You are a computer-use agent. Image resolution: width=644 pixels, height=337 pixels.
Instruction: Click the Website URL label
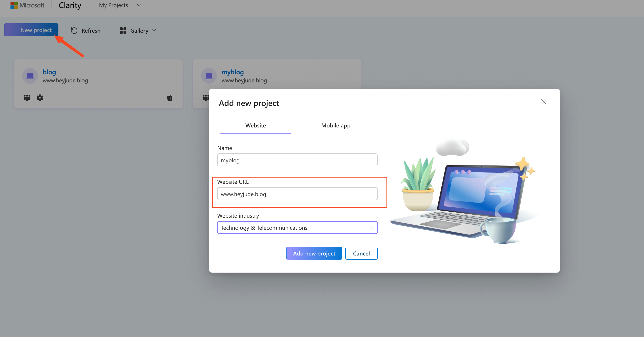click(233, 182)
